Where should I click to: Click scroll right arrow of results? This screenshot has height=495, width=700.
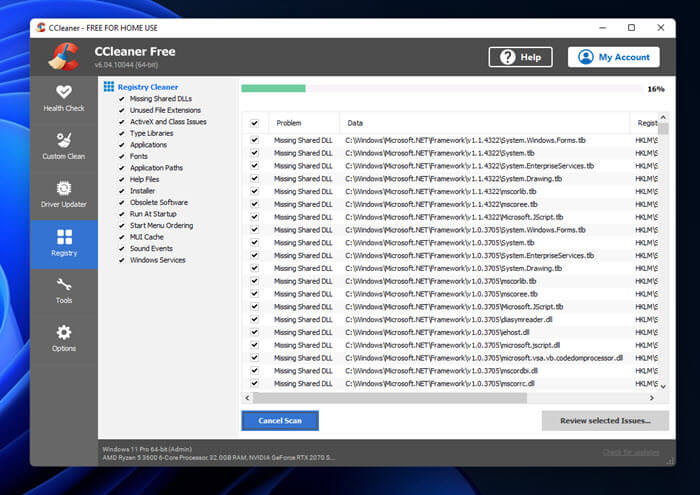coord(652,398)
